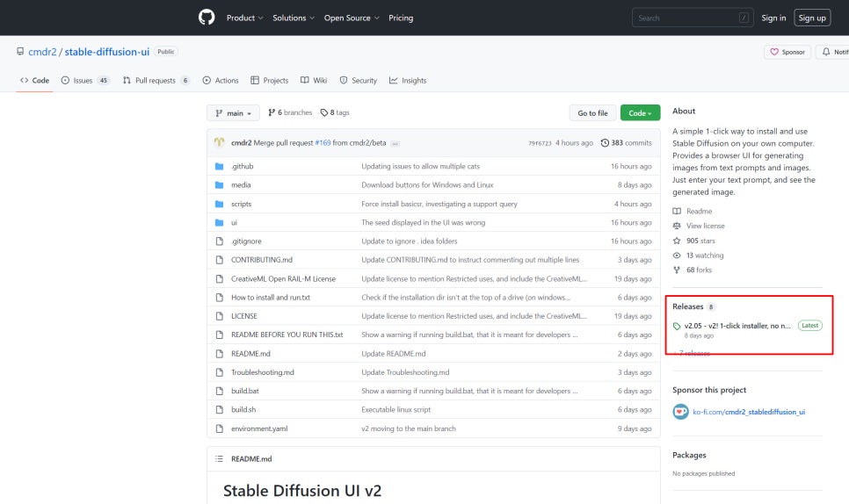Open the .github folder
849x504 pixels.
242,166
